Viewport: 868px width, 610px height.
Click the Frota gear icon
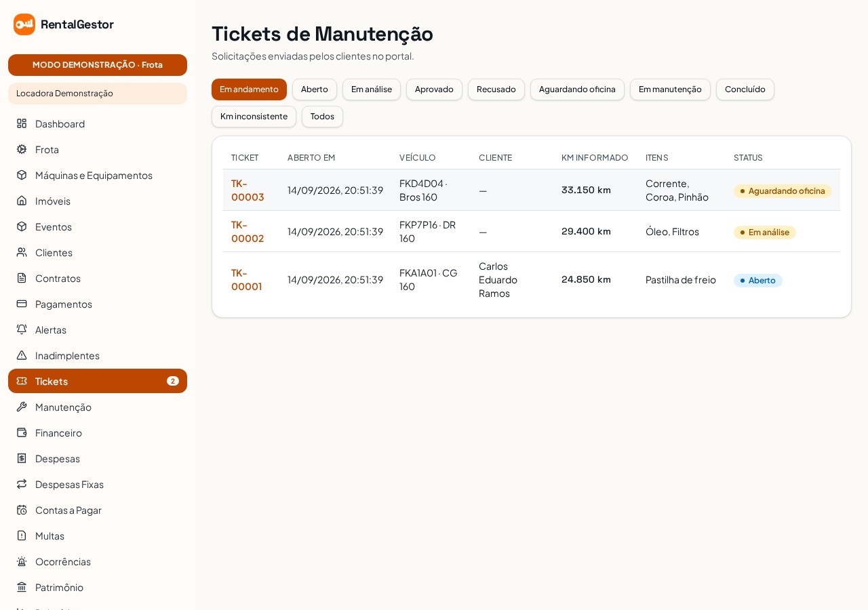(x=22, y=149)
